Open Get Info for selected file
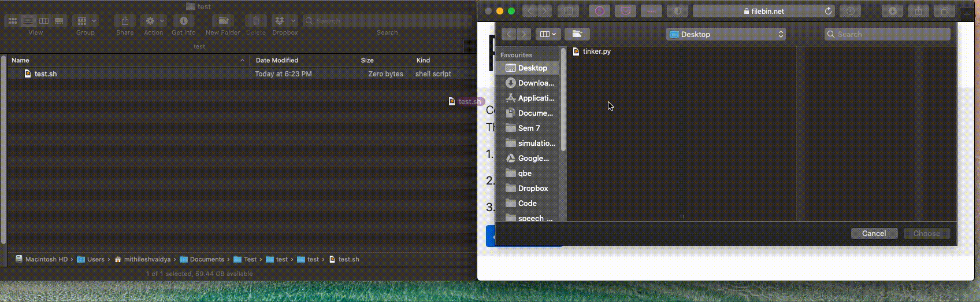This screenshot has height=302, width=980. coord(183,21)
